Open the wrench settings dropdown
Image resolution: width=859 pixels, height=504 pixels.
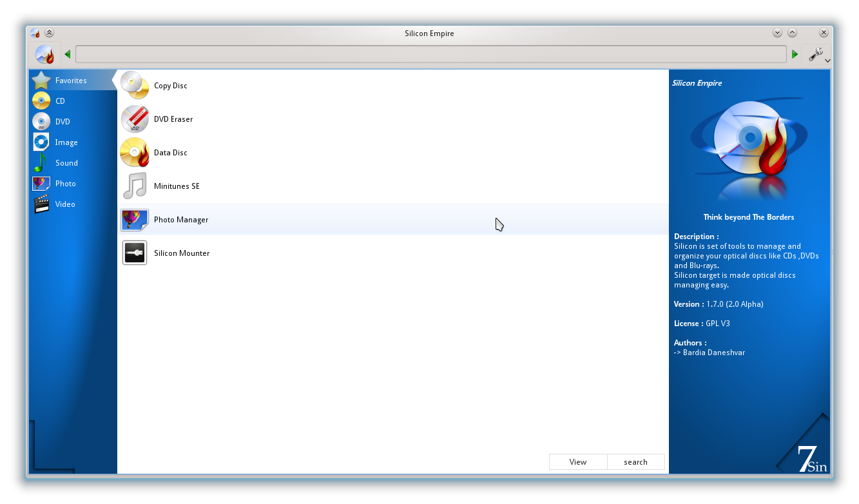[817, 55]
